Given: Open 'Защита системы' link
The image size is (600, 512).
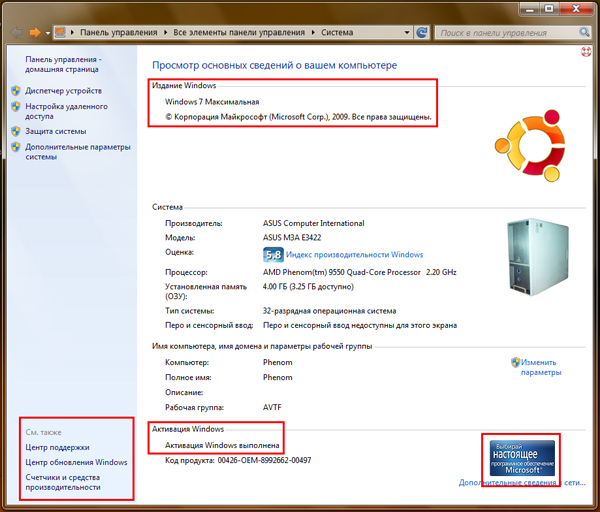Looking at the screenshot, I should pyautogui.click(x=55, y=131).
